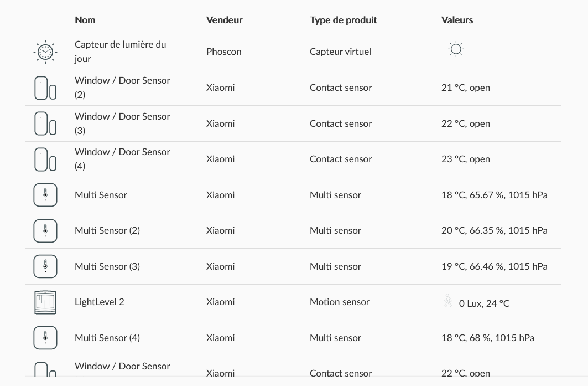Image resolution: width=588 pixels, height=386 pixels.
Task: Click the Type de produit column header
Action: (343, 20)
